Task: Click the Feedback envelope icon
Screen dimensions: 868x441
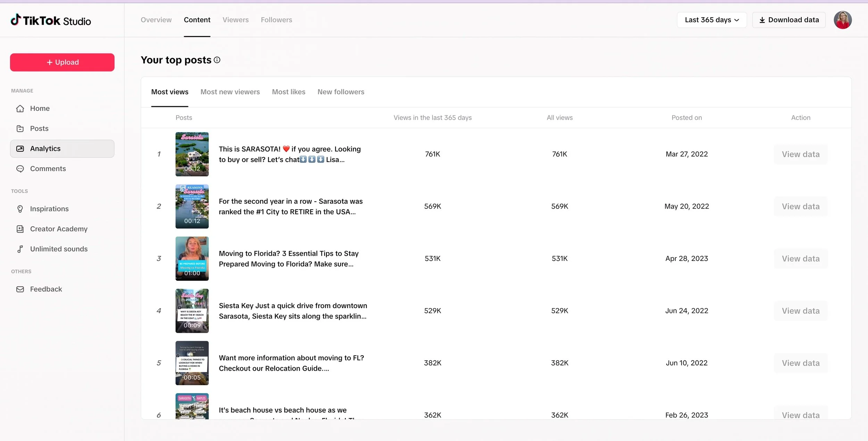Action: coord(20,289)
